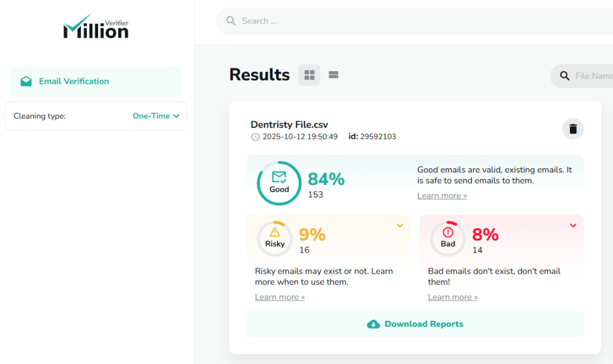Delete Dentristy File.csv with trash icon
Image resolution: width=613 pixels, height=364 pixels.
point(573,129)
